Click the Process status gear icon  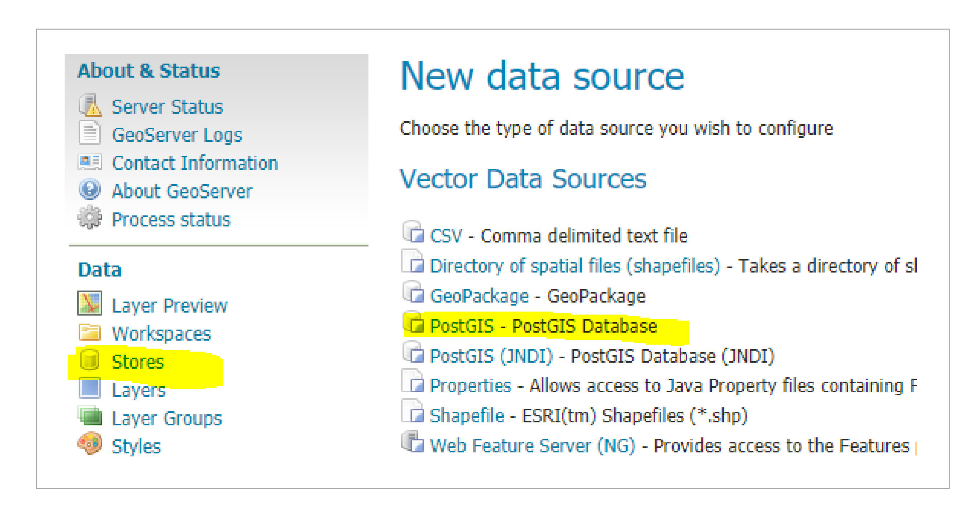90,218
